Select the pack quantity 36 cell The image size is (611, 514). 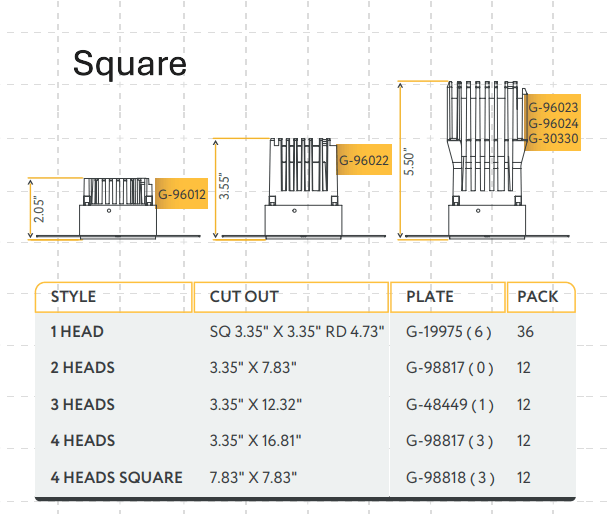(x=525, y=331)
